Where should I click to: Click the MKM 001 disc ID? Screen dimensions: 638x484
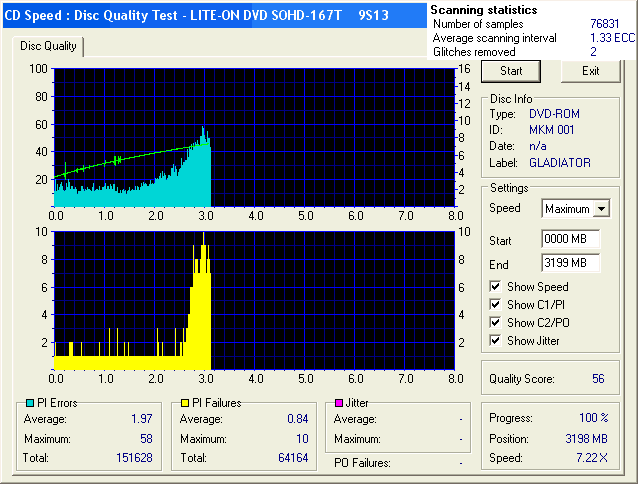coord(552,130)
